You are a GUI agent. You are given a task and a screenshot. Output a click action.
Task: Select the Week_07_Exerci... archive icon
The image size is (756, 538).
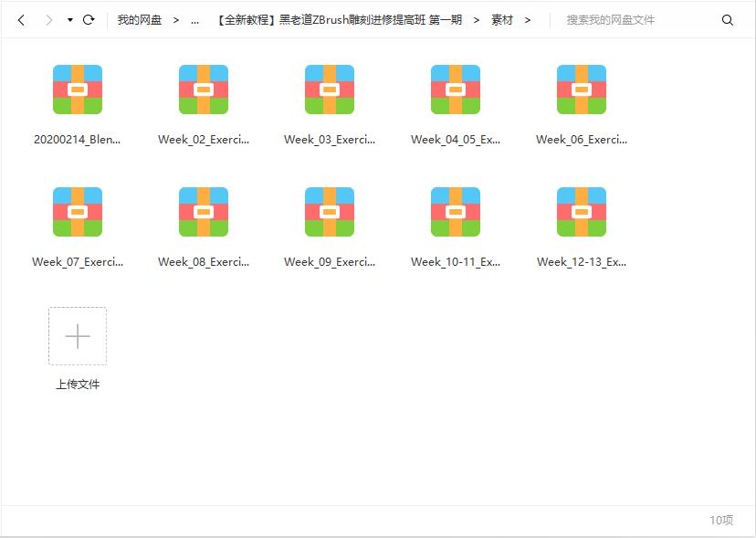tap(78, 212)
